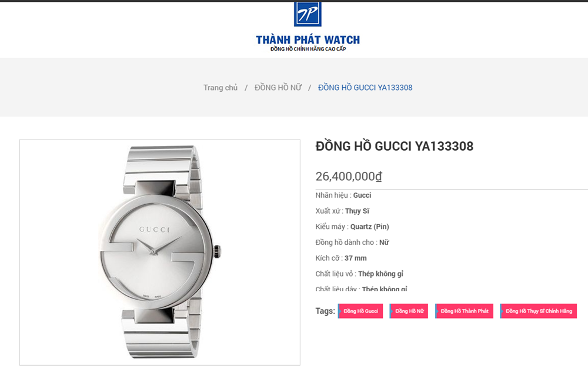588x368 pixels.
Task: Click the product title ĐỒNG HỒ GUCCI YA133308
Action: click(x=395, y=146)
